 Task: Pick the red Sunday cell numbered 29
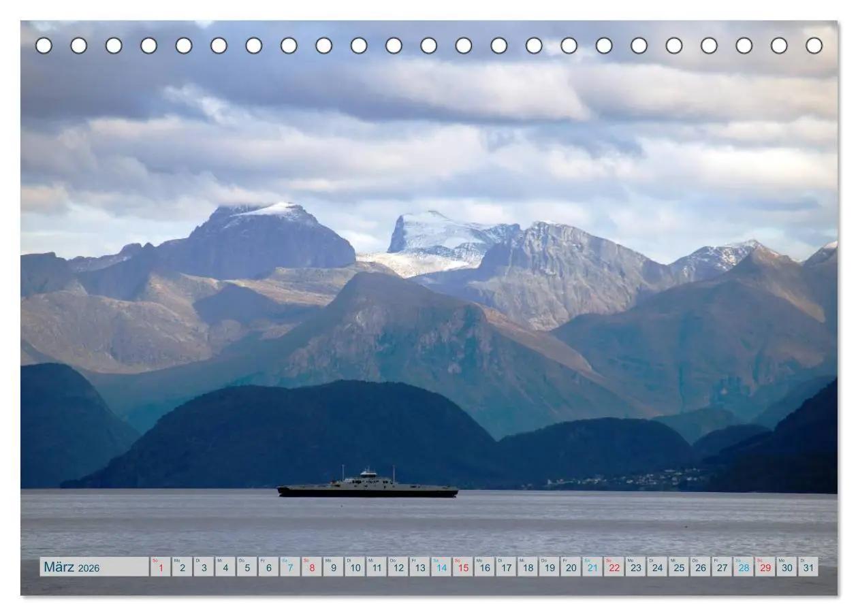point(765,567)
